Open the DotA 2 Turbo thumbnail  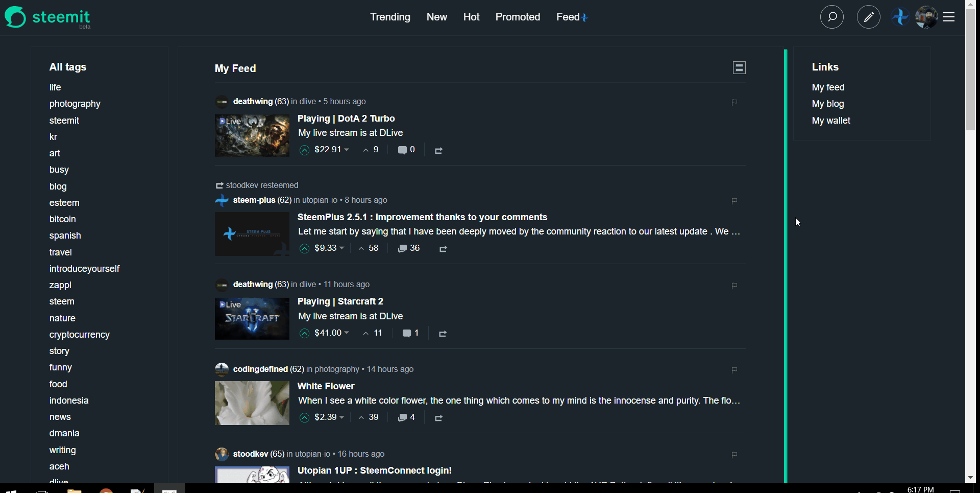(252, 135)
